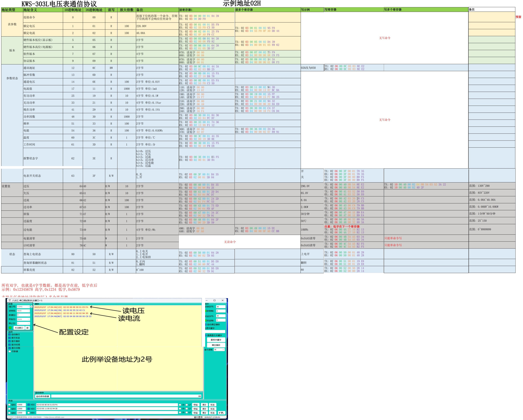Expand the 校验位 None dropdown
The height and width of the screenshot is (420, 523).
tap(23, 319)
